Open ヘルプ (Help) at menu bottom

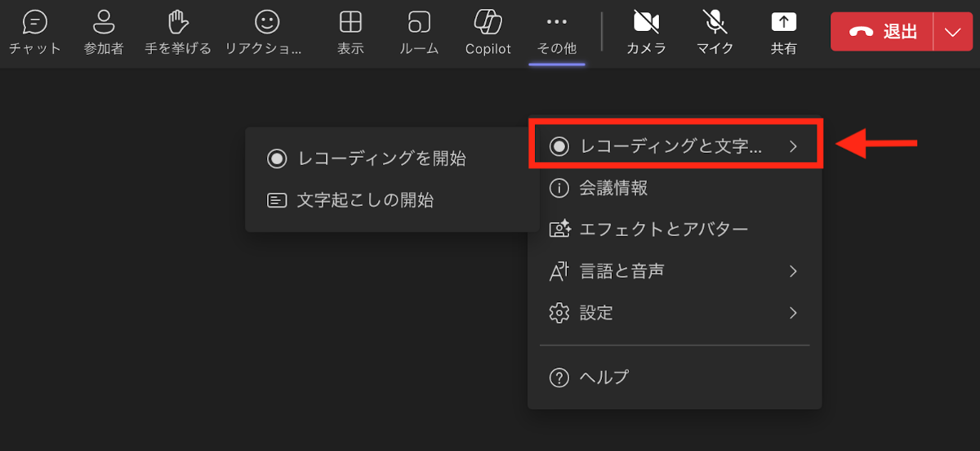pos(604,377)
